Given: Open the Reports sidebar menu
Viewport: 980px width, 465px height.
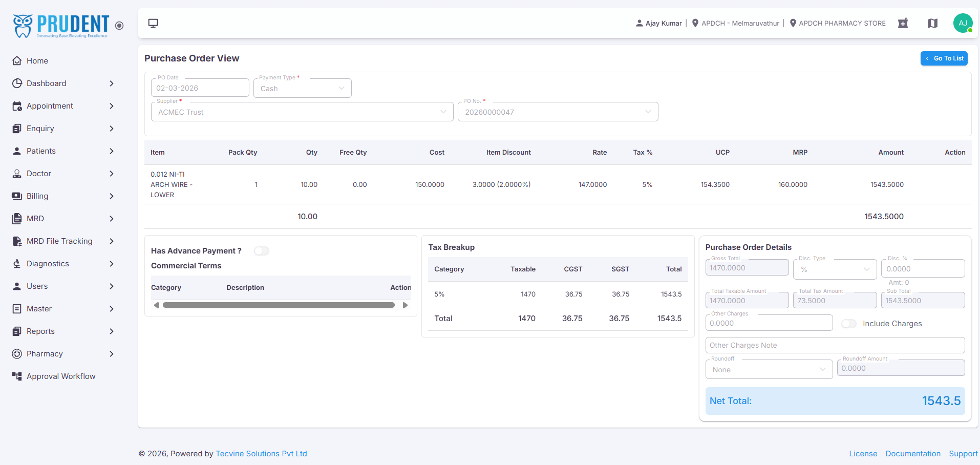Looking at the screenshot, I should [62, 331].
